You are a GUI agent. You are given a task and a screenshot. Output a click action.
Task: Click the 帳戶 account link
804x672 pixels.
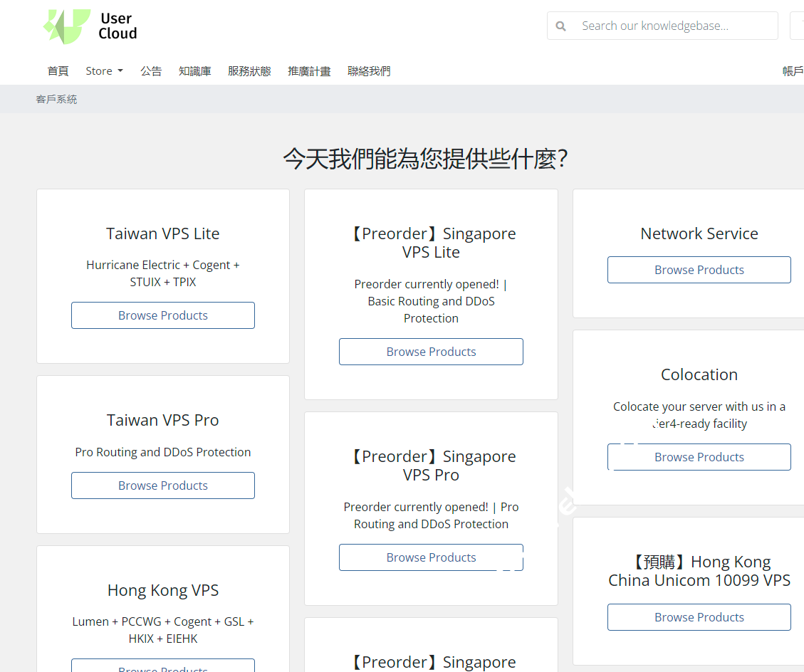[x=793, y=70]
